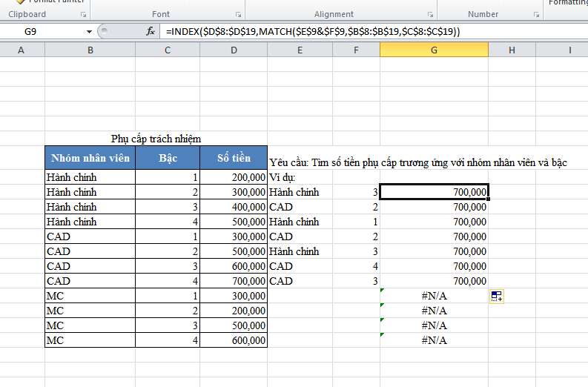Image resolution: width=588 pixels, height=387 pixels.
Task: Click the Insert Function fx icon
Action: click(x=151, y=31)
